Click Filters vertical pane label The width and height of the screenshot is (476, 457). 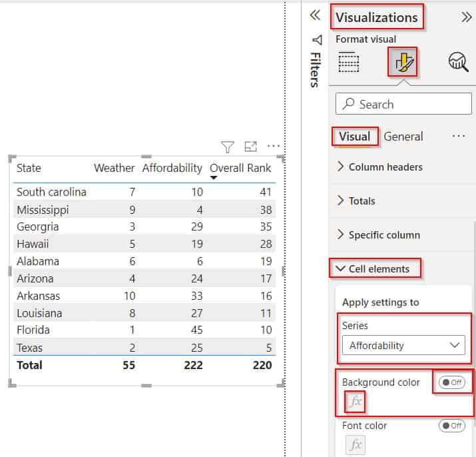click(x=316, y=70)
